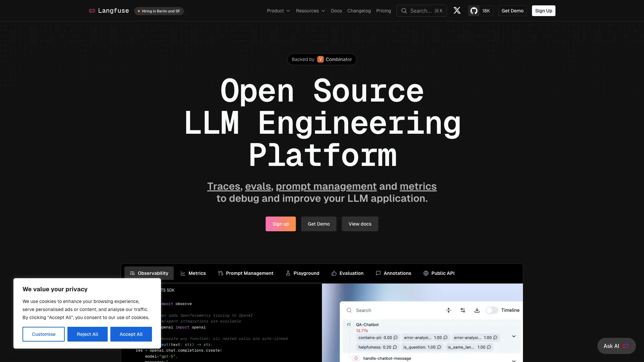
Task: Expand the Resources menu dropdown
Action: click(310, 11)
